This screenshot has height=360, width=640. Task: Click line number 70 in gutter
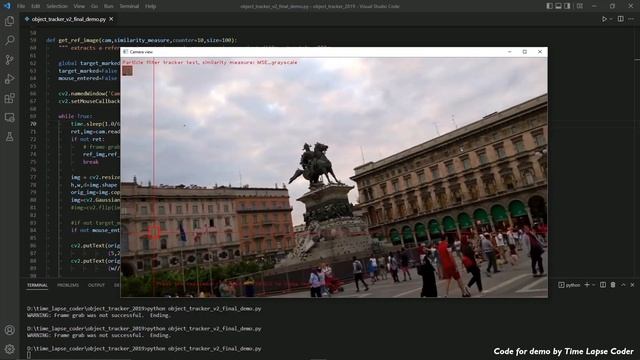click(33, 124)
